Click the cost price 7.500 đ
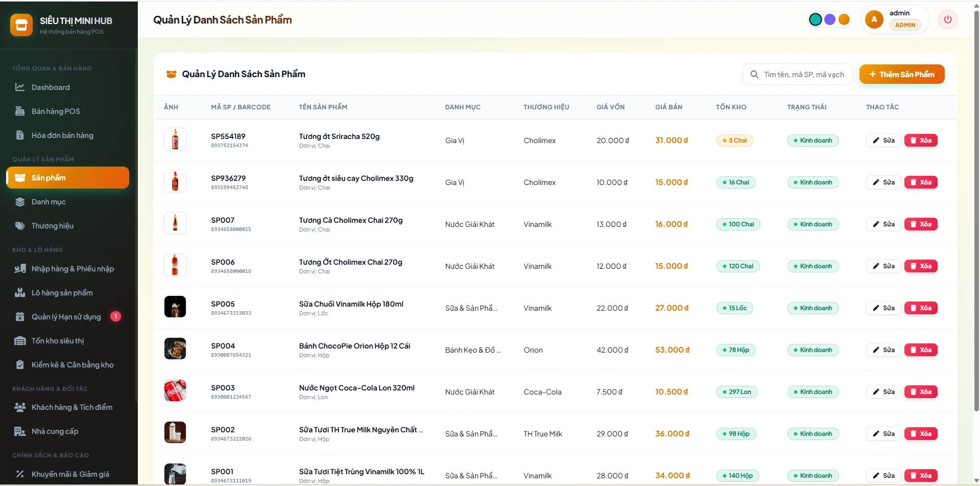980x486 pixels. point(609,392)
